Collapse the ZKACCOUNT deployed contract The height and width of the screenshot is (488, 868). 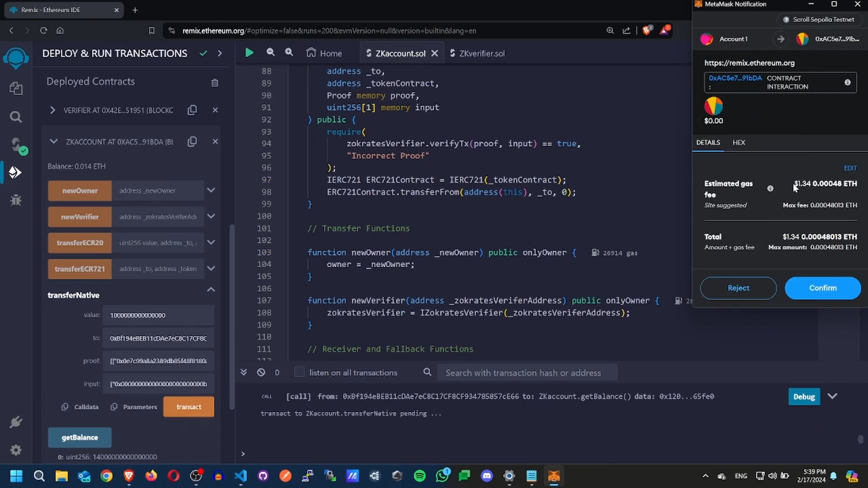coord(53,141)
